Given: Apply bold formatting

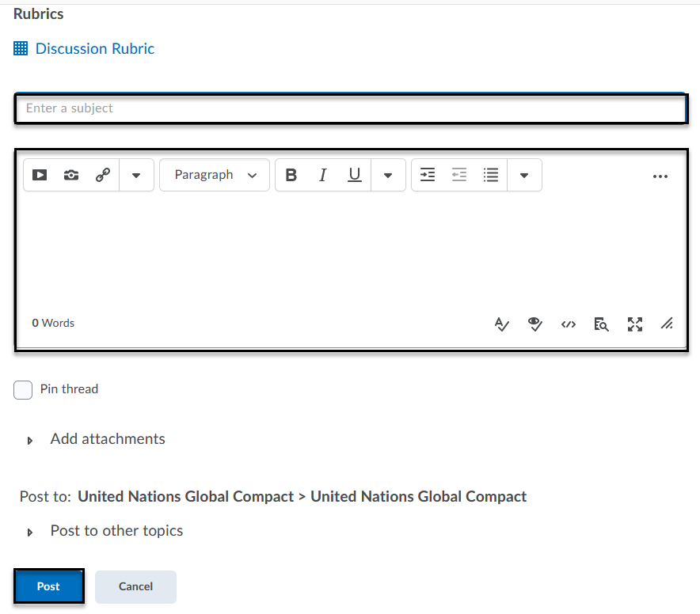Looking at the screenshot, I should pyautogui.click(x=291, y=175).
